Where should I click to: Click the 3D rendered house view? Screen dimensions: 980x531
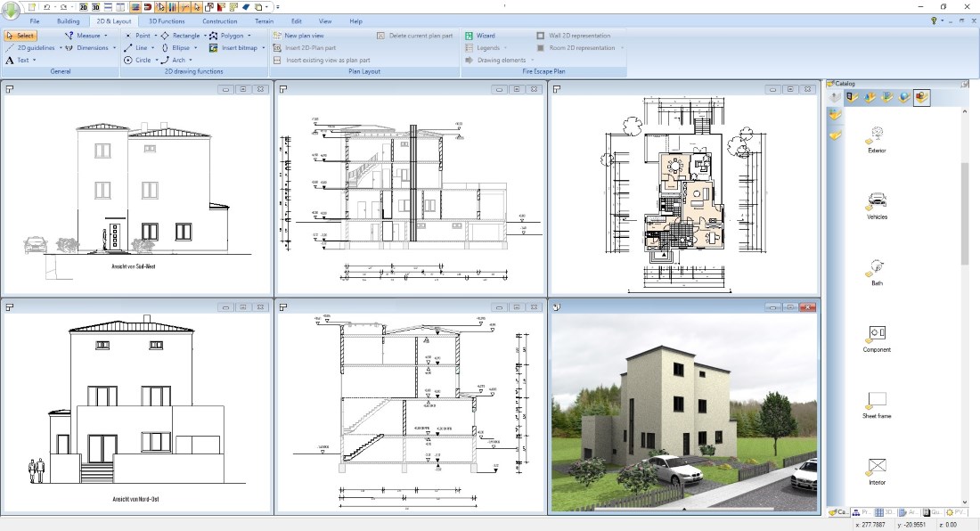(684, 413)
